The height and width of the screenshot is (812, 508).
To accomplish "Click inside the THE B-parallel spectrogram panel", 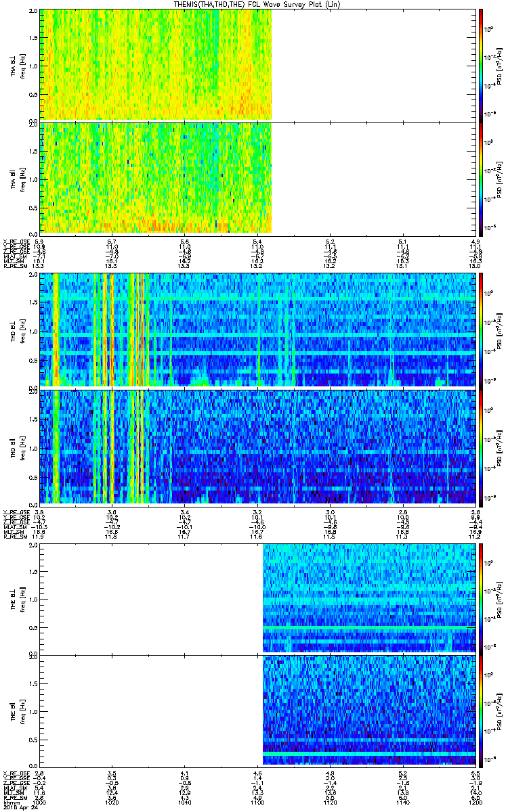I will [257, 710].
